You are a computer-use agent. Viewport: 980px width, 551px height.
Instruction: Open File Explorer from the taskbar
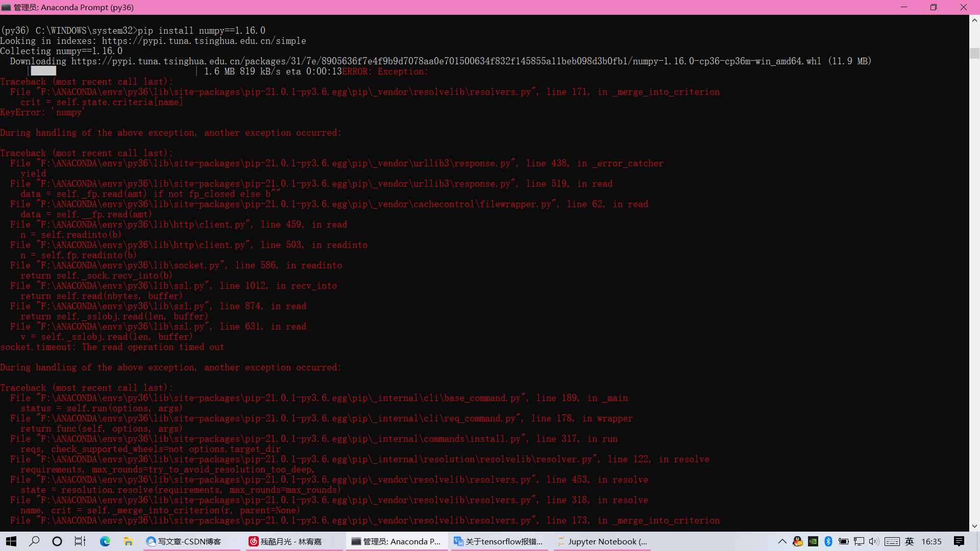coord(128,541)
